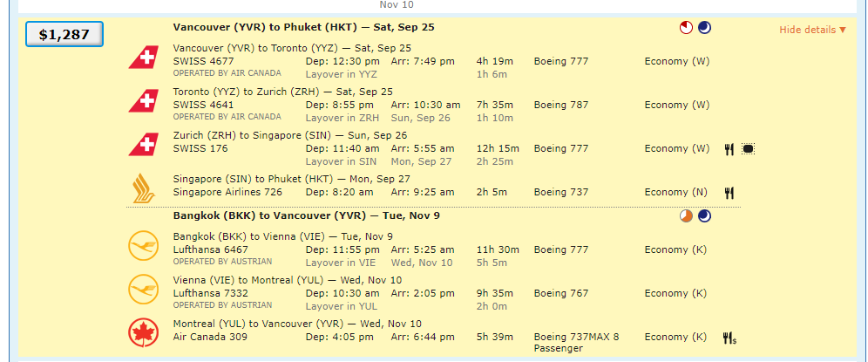Click the Lufthansa logo for flight 7332
The image size is (868, 362).
(x=143, y=289)
